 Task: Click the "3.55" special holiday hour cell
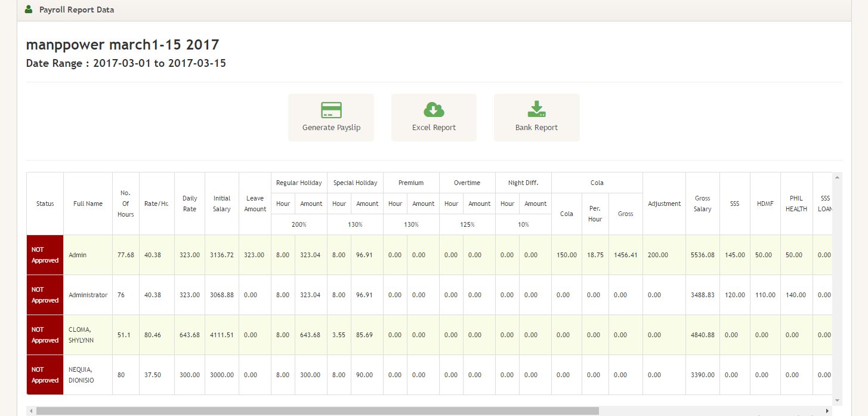[339, 335]
